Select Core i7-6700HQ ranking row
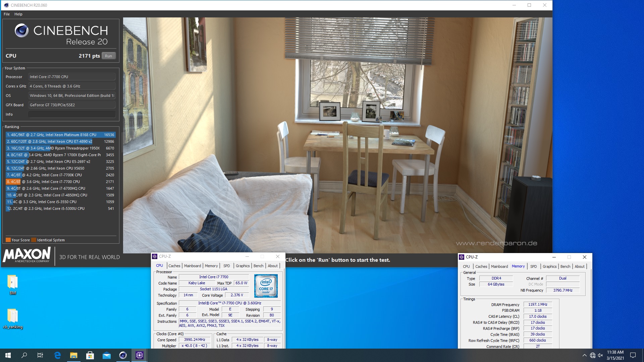644x362 pixels. (x=60, y=188)
